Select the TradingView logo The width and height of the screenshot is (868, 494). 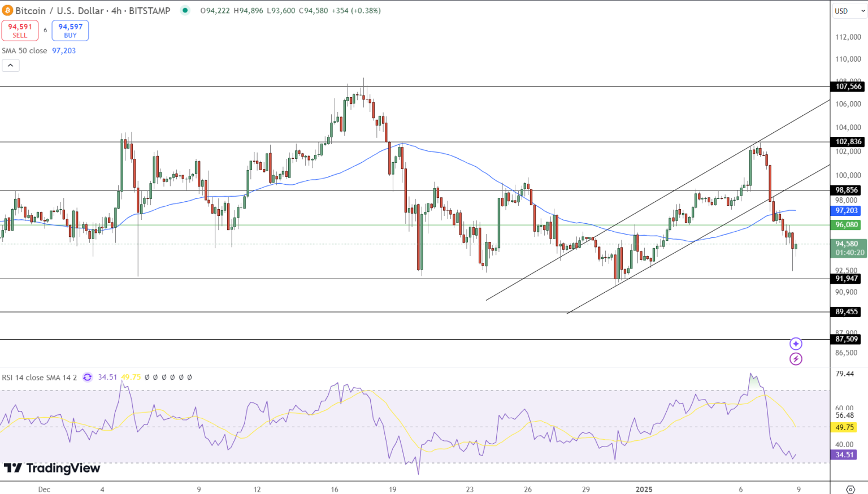(x=51, y=469)
